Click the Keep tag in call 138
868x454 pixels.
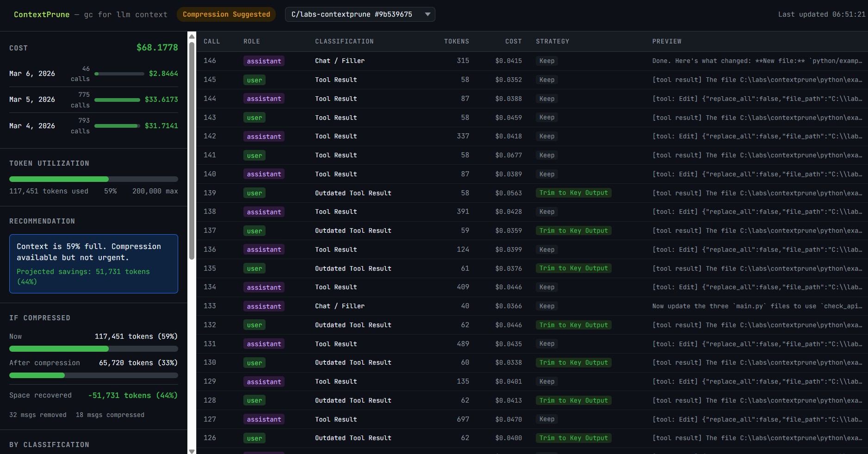coord(547,211)
